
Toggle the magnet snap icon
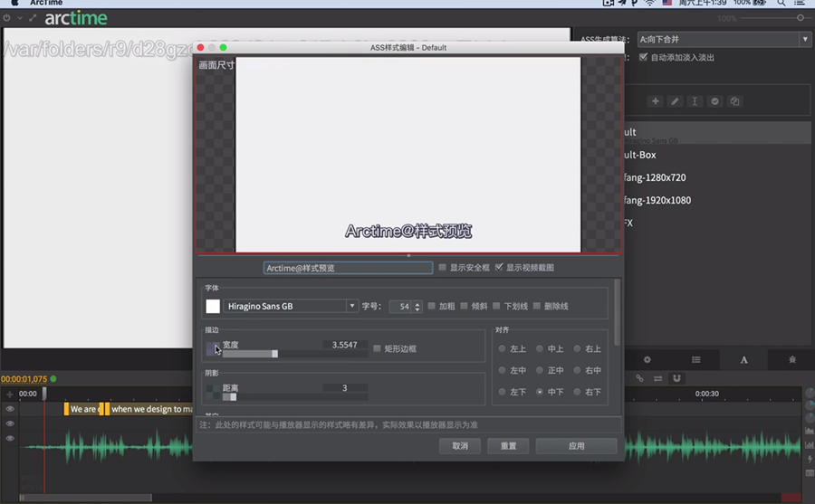tap(676, 378)
